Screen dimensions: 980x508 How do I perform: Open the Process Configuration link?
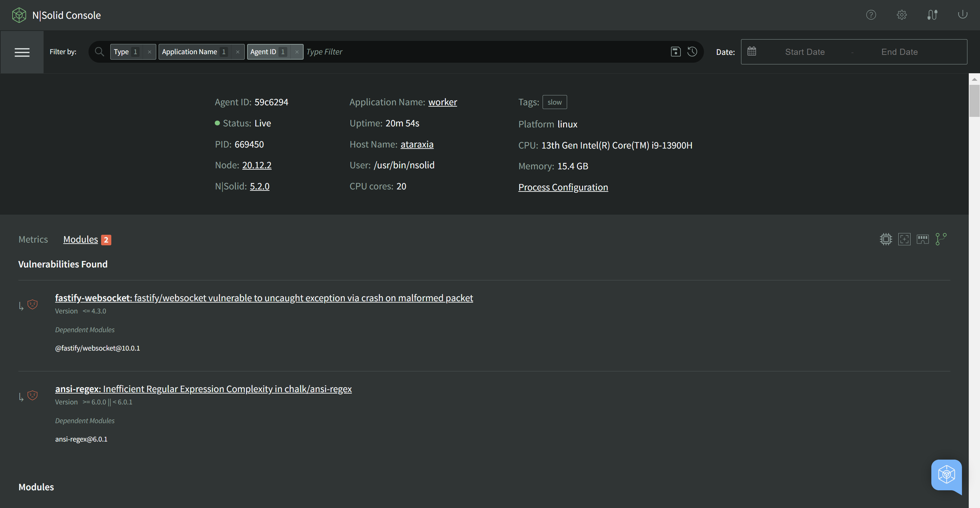click(563, 187)
